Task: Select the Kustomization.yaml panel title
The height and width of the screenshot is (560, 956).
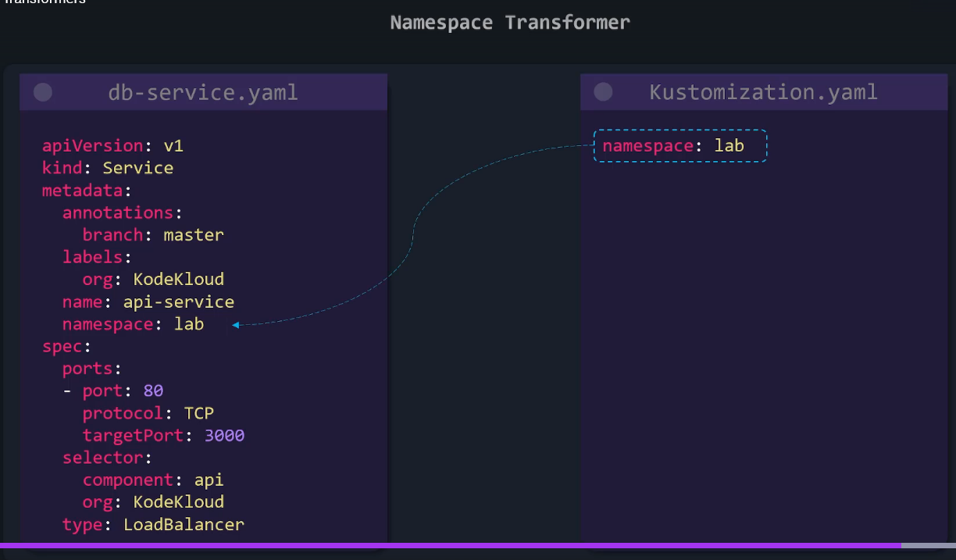Action: click(x=764, y=92)
